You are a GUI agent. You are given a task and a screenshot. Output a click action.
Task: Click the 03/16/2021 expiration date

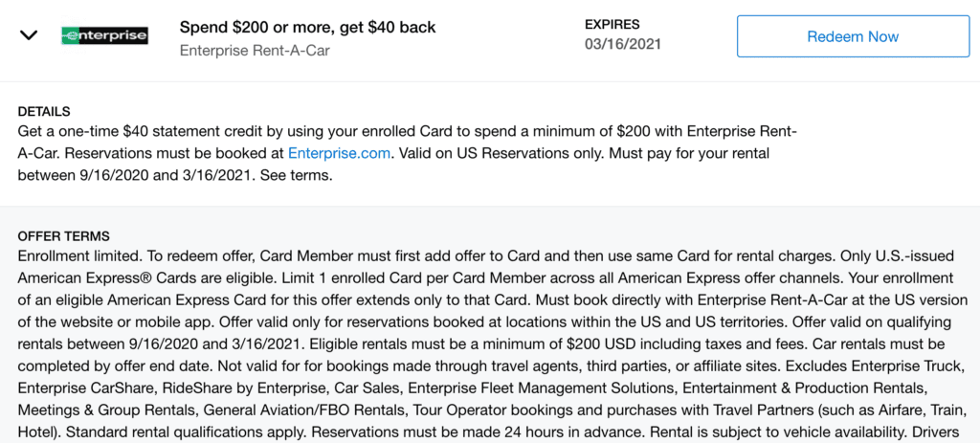(x=622, y=44)
